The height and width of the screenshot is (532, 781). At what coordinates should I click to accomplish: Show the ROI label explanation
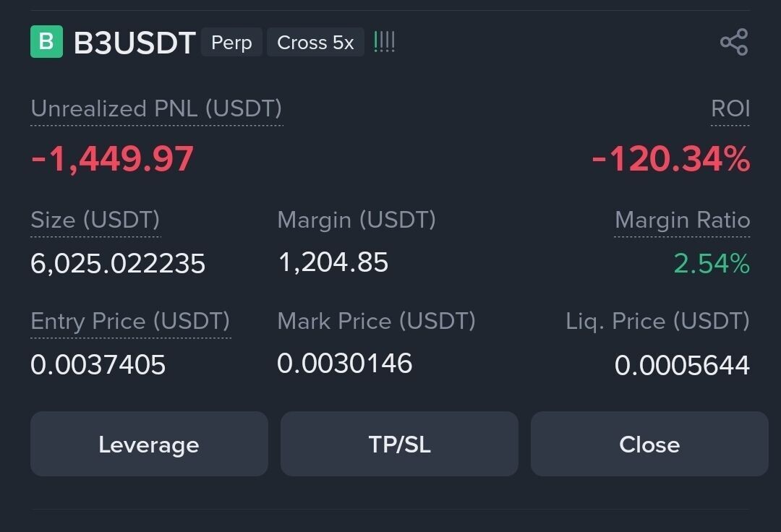(730, 109)
